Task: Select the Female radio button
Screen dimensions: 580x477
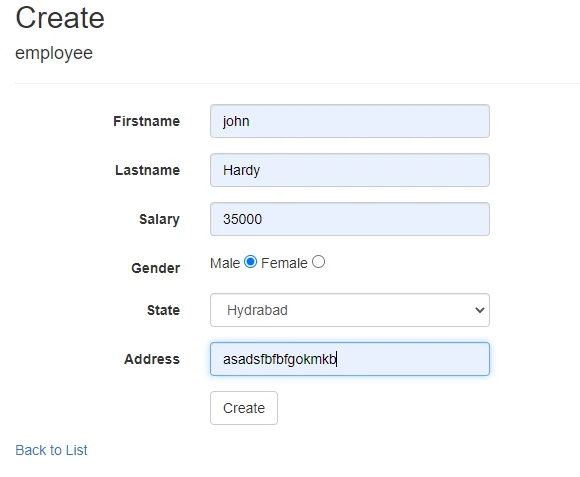Action: click(x=318, y=262)
